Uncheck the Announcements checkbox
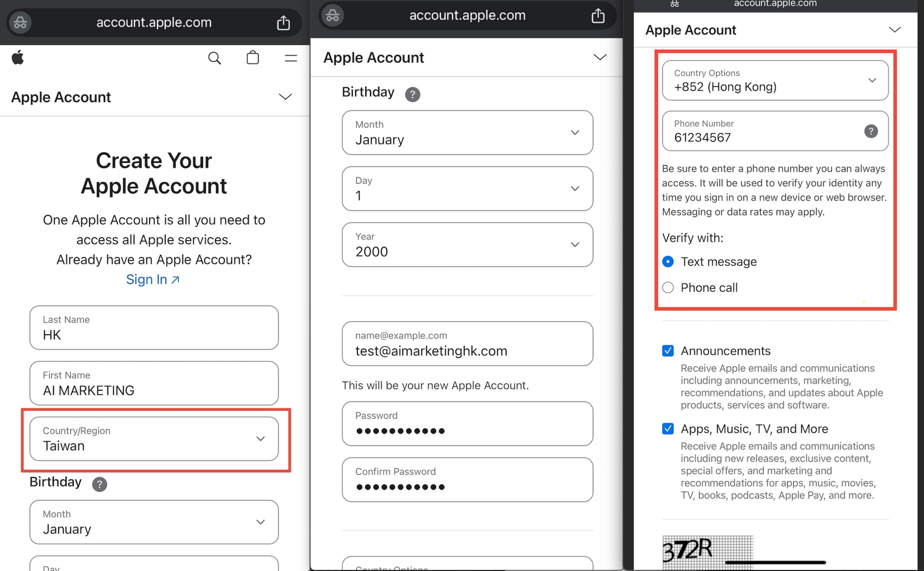 (668, 350)
